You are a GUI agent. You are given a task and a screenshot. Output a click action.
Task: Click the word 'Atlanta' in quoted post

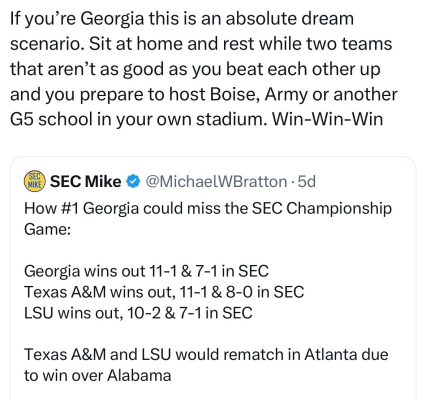[329, 354]
